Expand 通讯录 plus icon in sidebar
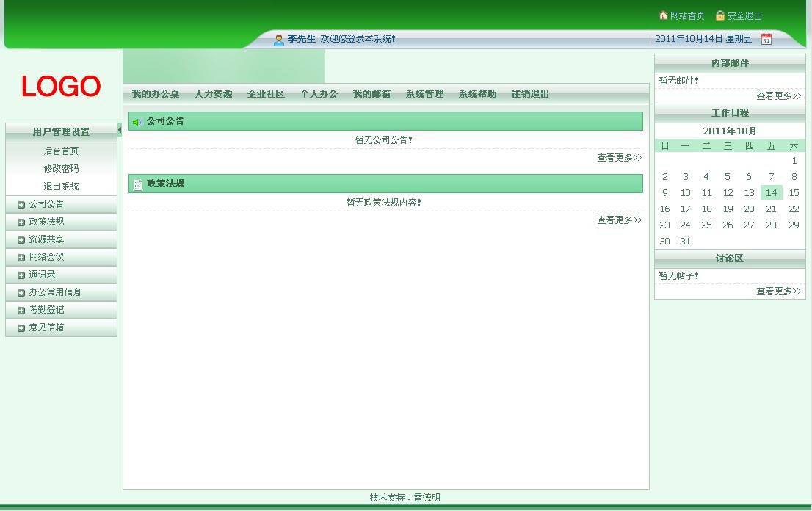Image resolution: width=812 pixels, height=511 pixels. 21,275
